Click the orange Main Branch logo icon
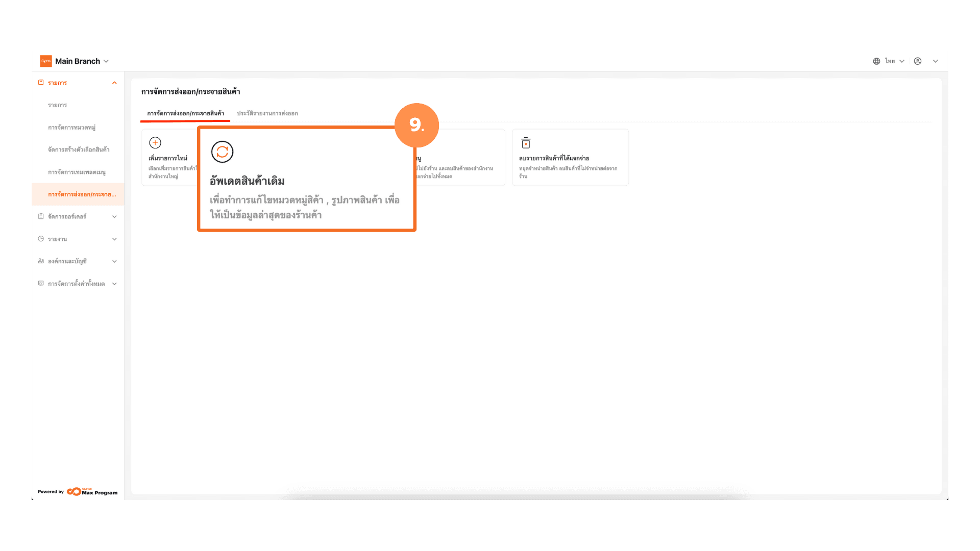This screenshot has height=551, width=980. click(x=46, y=61)
